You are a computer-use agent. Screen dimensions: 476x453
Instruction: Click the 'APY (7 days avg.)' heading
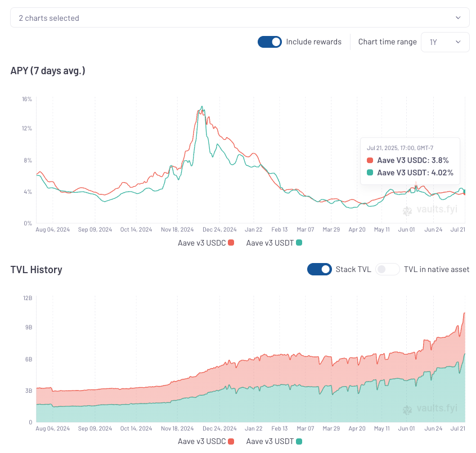point(48,71)
